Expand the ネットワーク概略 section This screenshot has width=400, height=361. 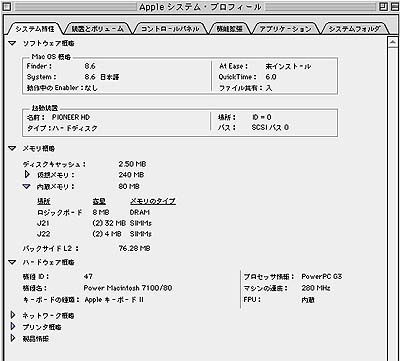click(x=13, y=315)
